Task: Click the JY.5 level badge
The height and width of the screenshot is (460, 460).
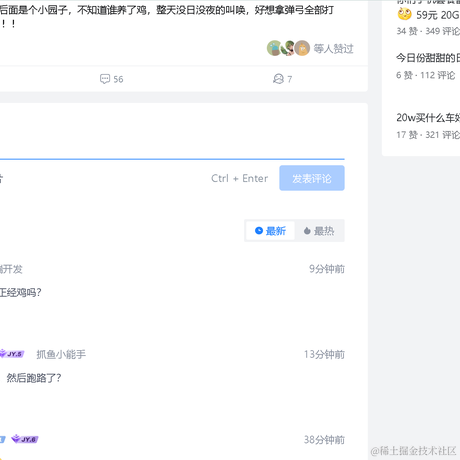Action: click(12, 354)
